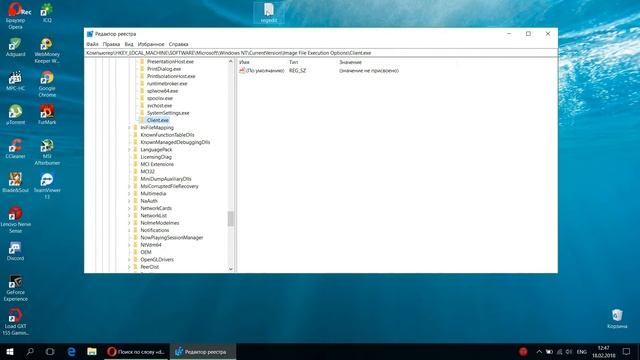Viewport: 640px width, 360px height.
Task: Select the NowPlayingSessionManager key
Action: tap(171, 238)
